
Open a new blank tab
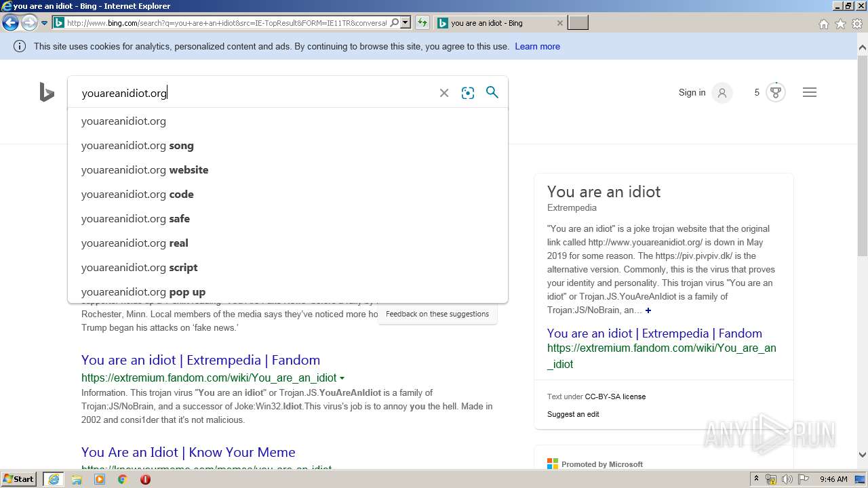tap(578, 22)
